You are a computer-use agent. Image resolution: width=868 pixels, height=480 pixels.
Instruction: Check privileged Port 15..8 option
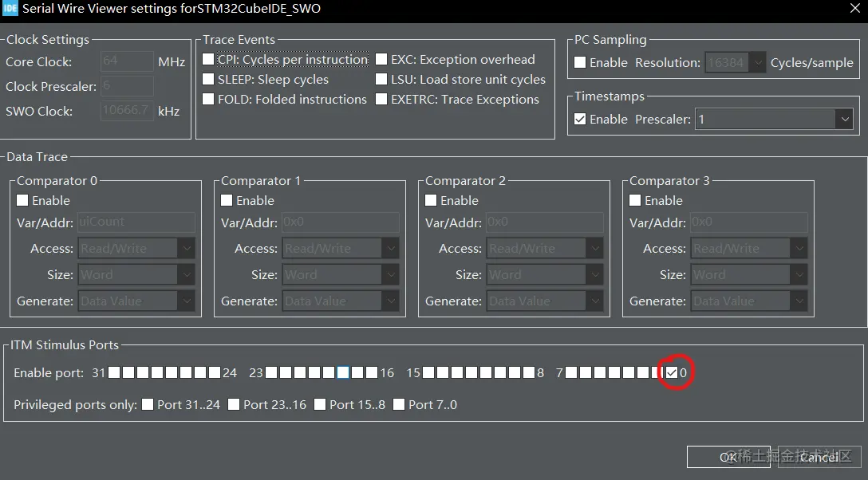tap(319, 405)
